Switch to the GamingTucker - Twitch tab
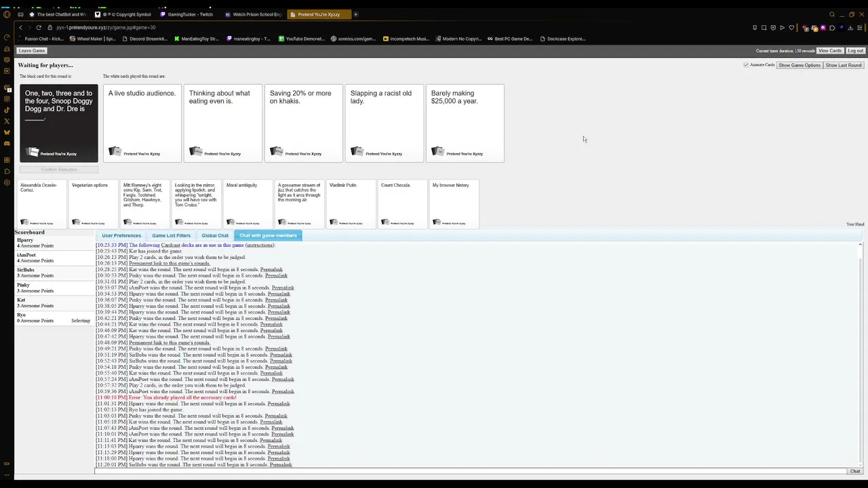The image size is (868, 488). click(186, 14)
